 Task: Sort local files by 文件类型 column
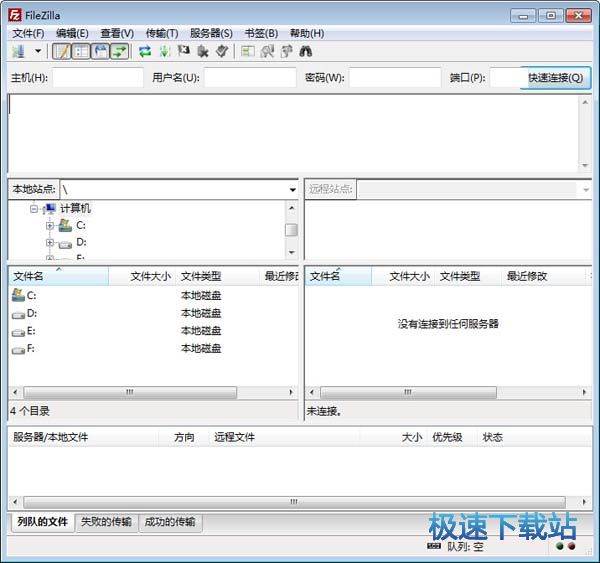[x=201, y=276]
